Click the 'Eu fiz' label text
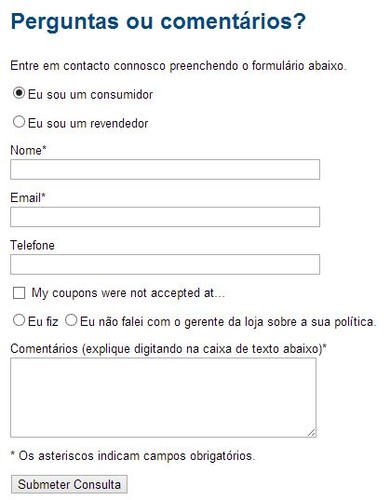 (43, 322)
